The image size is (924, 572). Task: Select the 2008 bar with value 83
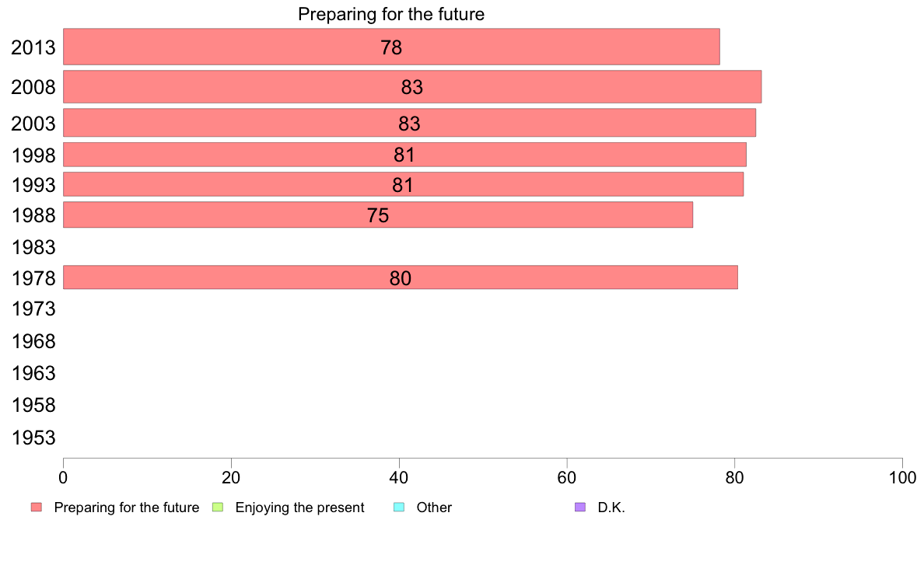[412, 86]
